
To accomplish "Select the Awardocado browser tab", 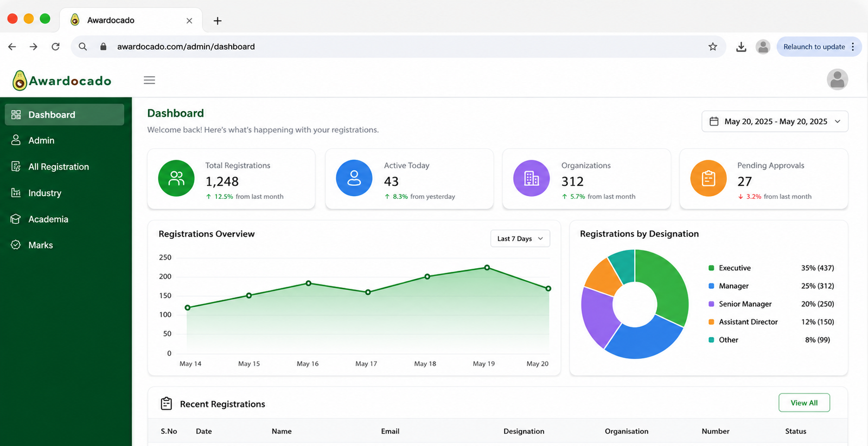I will (x=131, y=20).
